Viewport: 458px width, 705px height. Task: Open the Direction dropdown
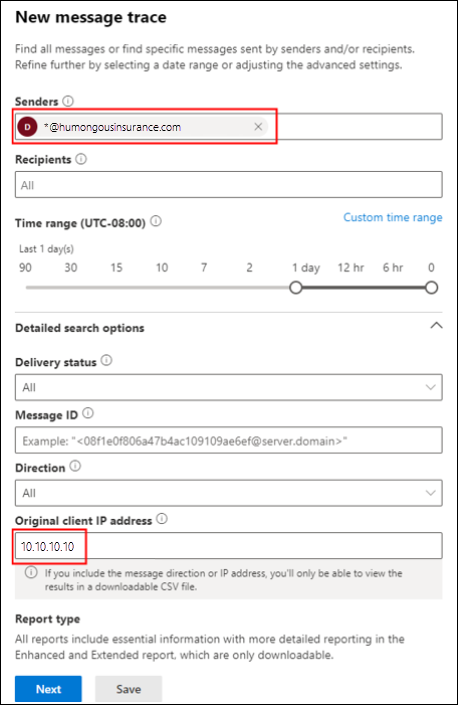[x=228, y=493]
